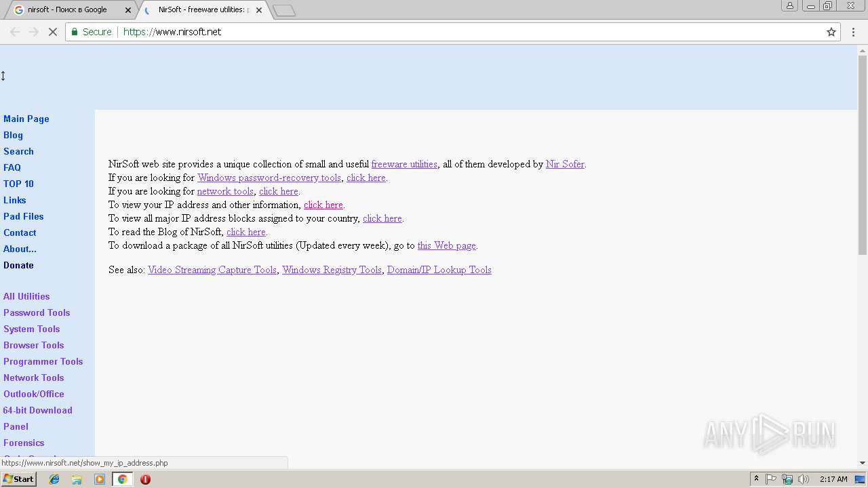
Task: Open Video Streaming Capture Tools link
Action: coord(212,270)
